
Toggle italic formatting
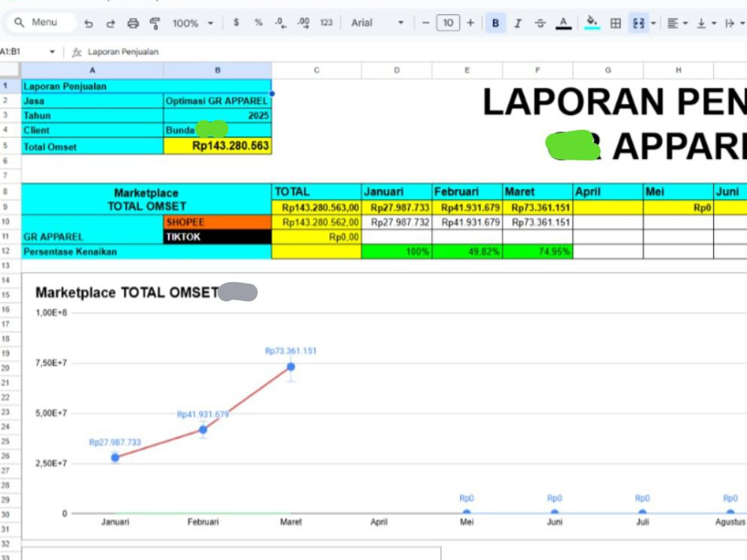point(518,23)
